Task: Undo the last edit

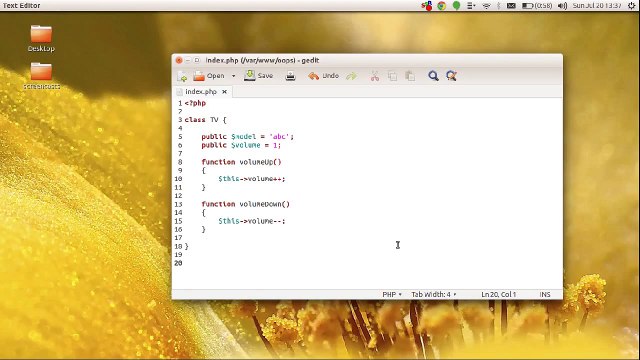Action: [324, 76]
